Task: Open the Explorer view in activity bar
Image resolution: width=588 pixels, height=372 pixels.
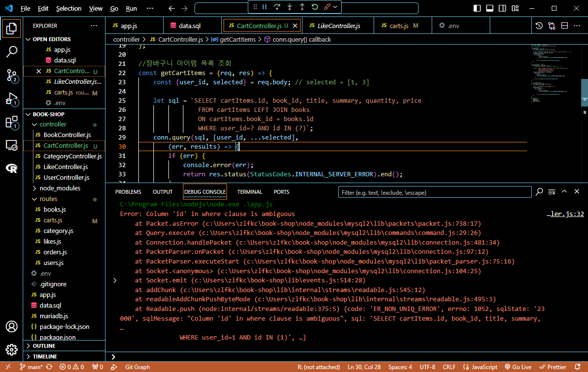Action: [x=12, y=29]
